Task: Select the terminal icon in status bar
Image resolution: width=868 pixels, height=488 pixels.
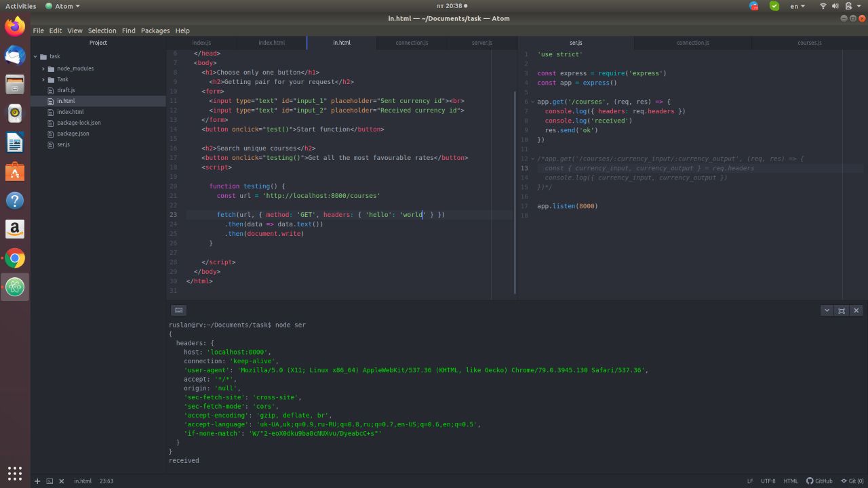Action: [x=50, y=481]
